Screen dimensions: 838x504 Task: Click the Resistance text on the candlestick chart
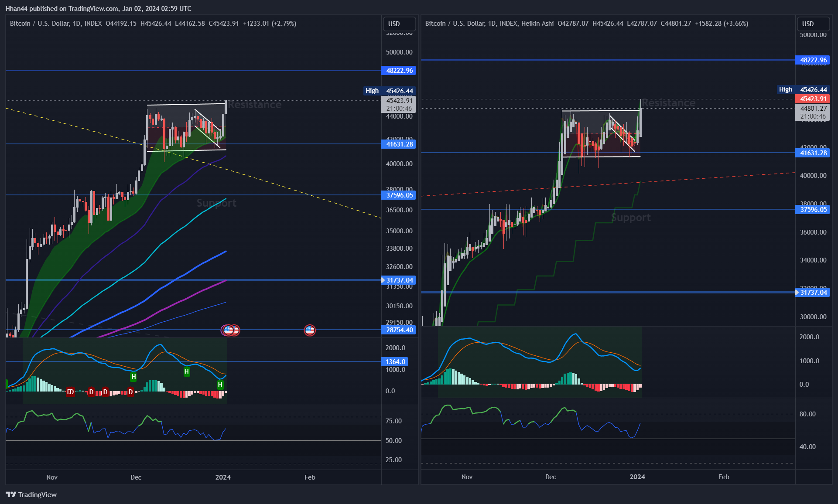click(x=255, y=105)
